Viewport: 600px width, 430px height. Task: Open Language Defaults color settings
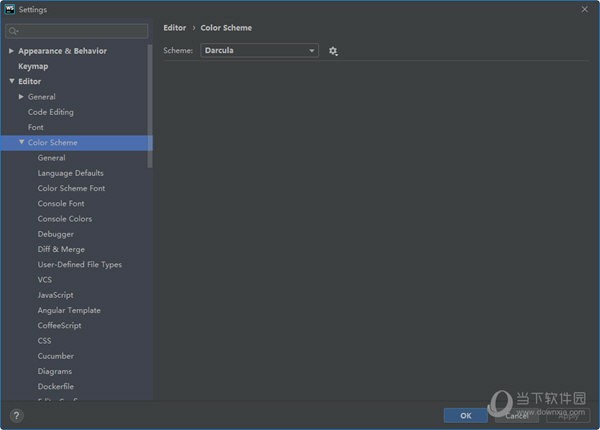click(x=70, y=173)
